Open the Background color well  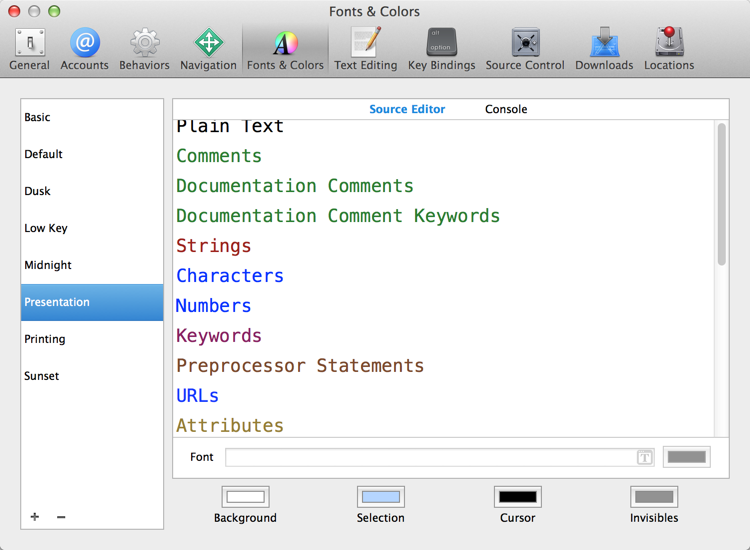tap(245, 497)
